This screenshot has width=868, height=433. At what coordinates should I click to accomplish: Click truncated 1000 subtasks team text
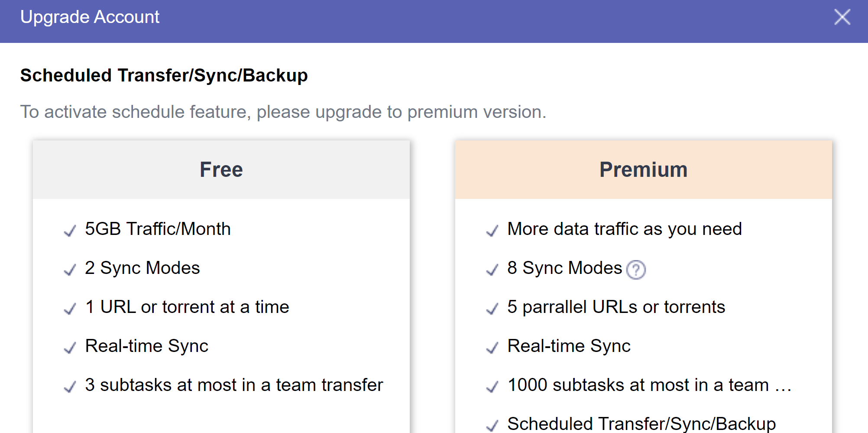click(x=649, y=385)
